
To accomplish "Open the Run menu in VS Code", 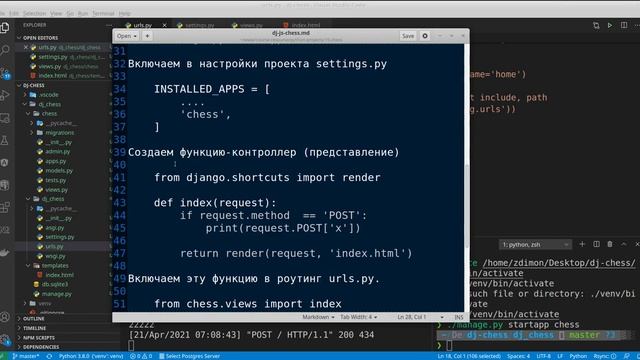I will (x=83, y=13).
